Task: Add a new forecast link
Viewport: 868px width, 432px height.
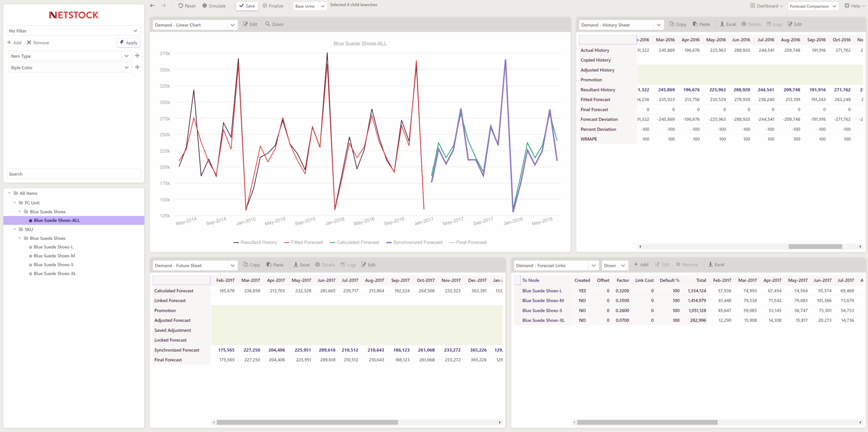Action: click(641, 265)
